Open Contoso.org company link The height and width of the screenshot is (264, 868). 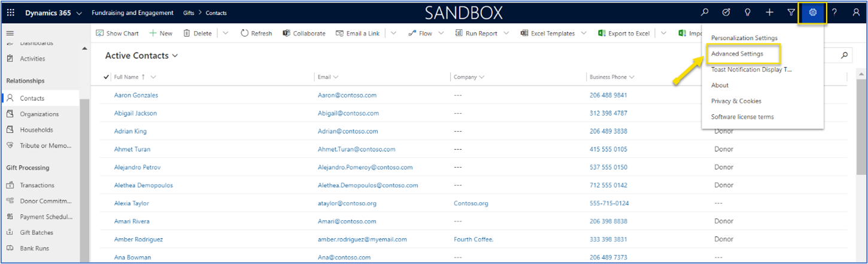[471, 204]
